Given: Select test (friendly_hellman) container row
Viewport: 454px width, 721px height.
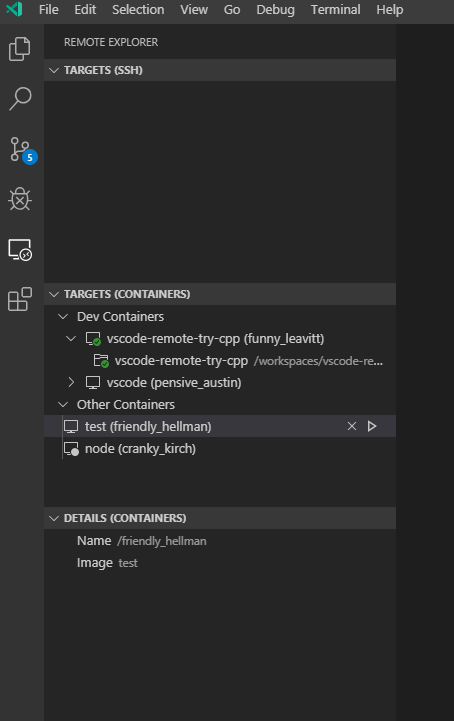Looking at the screenshot, I should [x=220, y=427].
